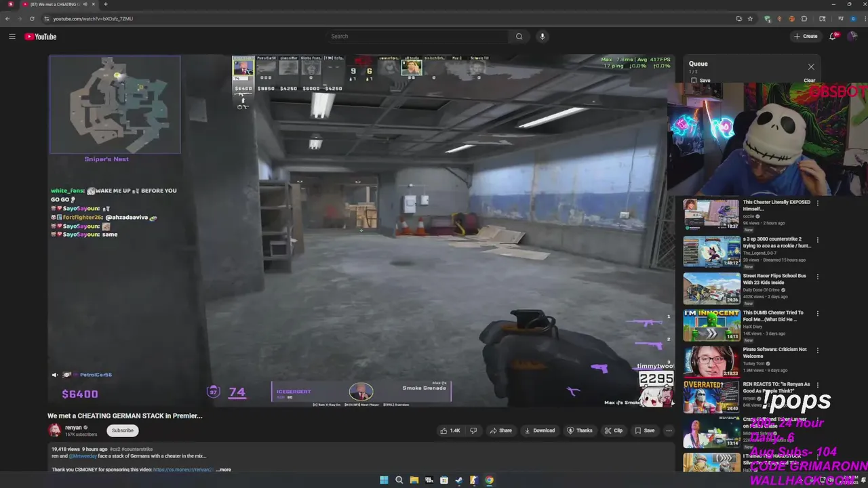Viewport: 868px width, 488px height.
Task: Like the video with thumbs up
Action: click(449, 430)
